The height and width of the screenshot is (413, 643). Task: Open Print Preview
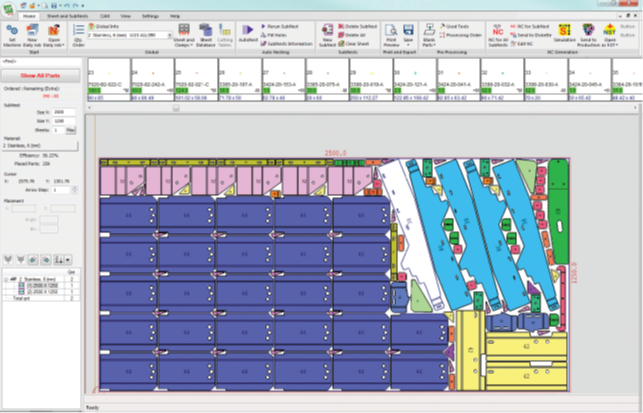[x=390, y=35]
